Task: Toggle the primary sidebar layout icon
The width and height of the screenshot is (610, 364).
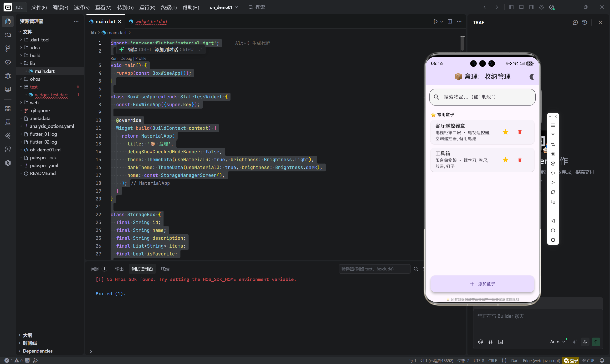Action: 511,7
